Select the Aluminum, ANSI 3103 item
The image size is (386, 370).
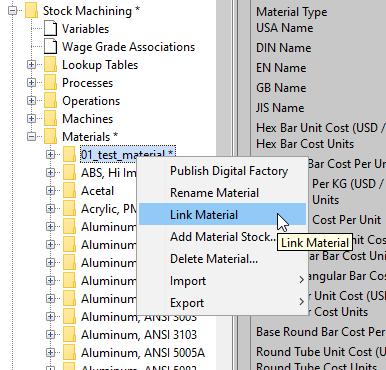139,335
